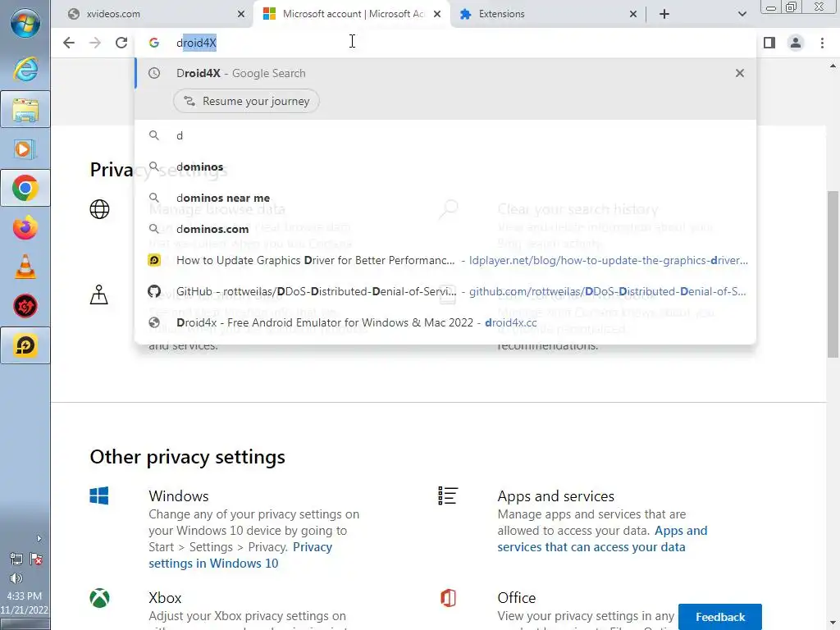Select the dominos.com suggestion
Viewport: 840px width, 630px height.
[x=445, y=229]
